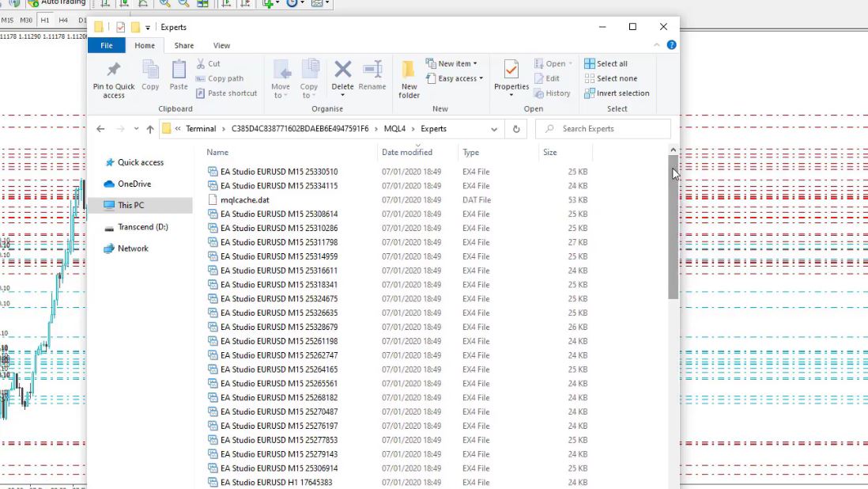The height and width of the screenshot is (489, 868).
Task: Refresh the Experts folder view
Action: pos(516,129)
